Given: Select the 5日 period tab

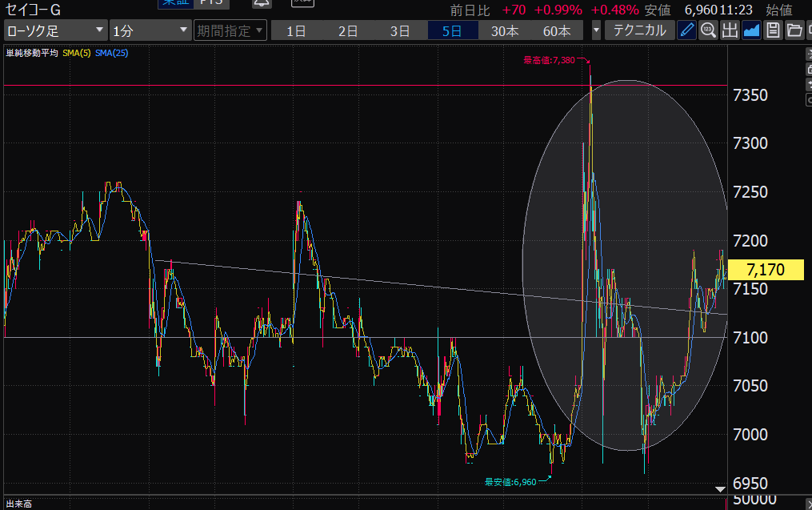Looking at the screenshot, I should coord(452,31).
